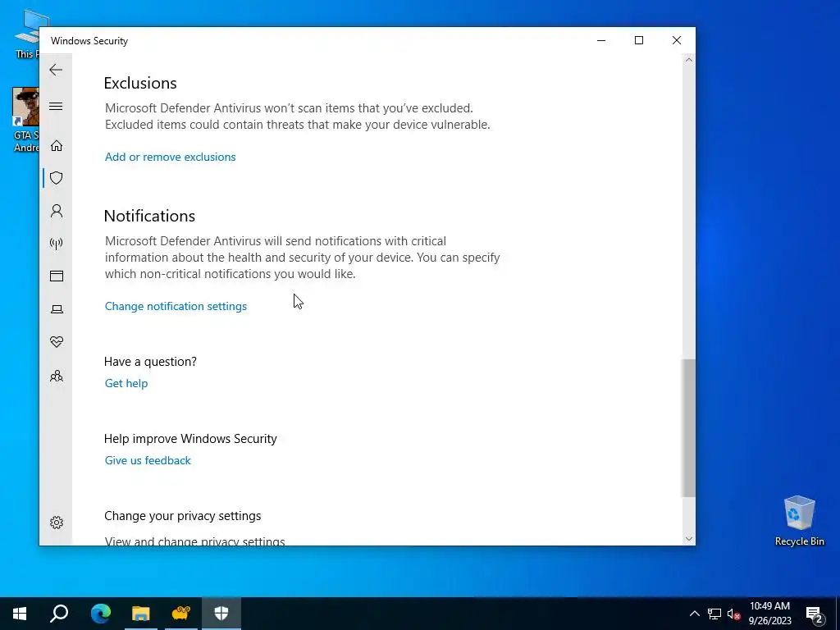Maximize the Windows Security window
840x630 pixels.
point(638,41)
